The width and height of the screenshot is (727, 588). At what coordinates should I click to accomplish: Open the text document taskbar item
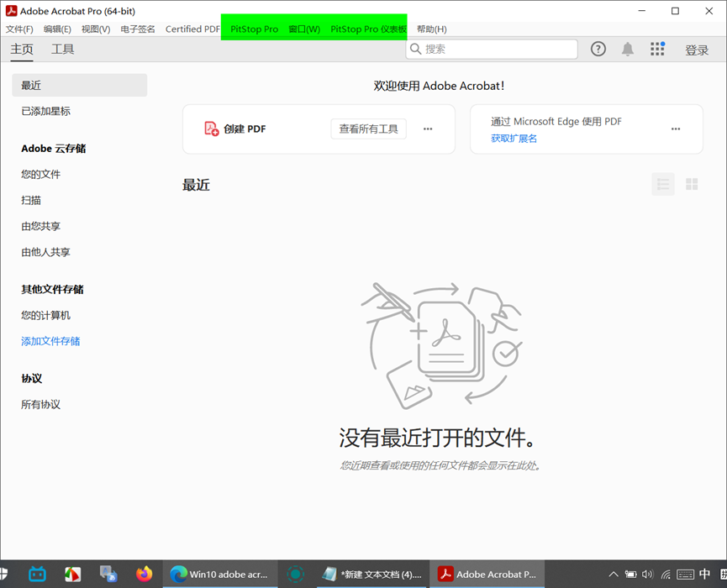373,575
